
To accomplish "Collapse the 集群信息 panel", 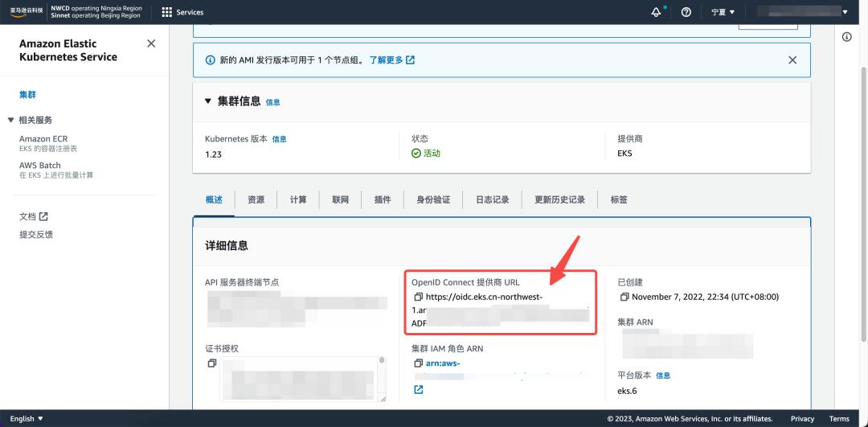I will coord(208,101).
